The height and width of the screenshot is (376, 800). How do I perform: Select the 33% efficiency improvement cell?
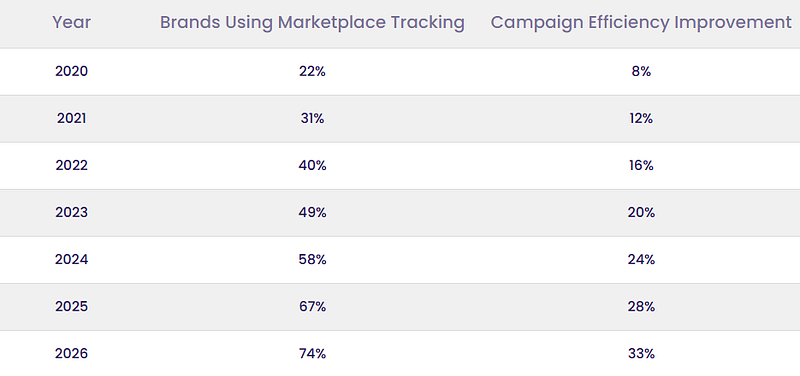pos(641,353)
